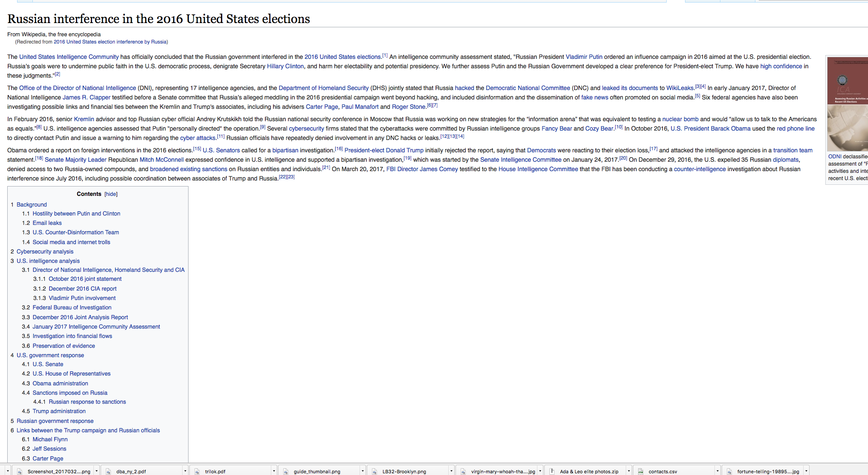Click the trilok.pdf file icon

tap(197, 471)
